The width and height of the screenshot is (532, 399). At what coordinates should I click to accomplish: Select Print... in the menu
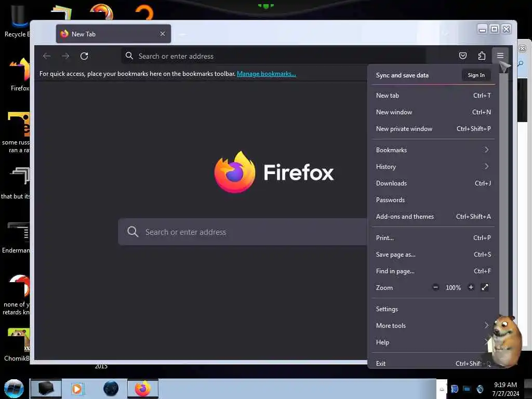[433, 237]
